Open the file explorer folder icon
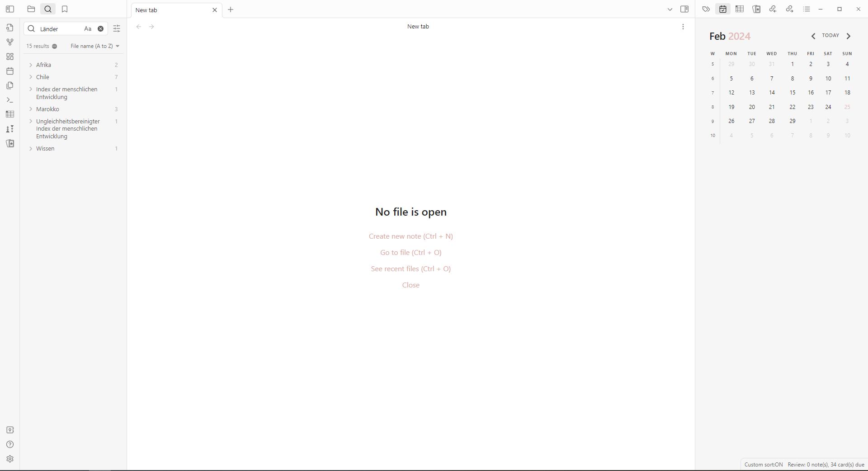Image resolution: width=868 pixels, height=471 pixels. point(31,9)
